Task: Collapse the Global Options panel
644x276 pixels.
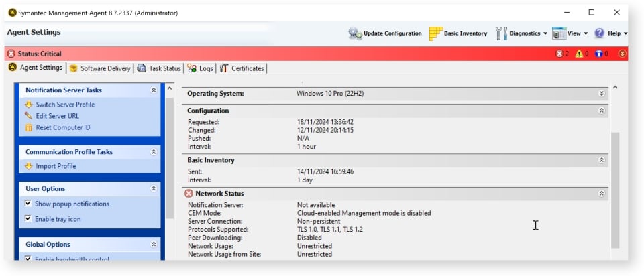Action: coord(154,244)
